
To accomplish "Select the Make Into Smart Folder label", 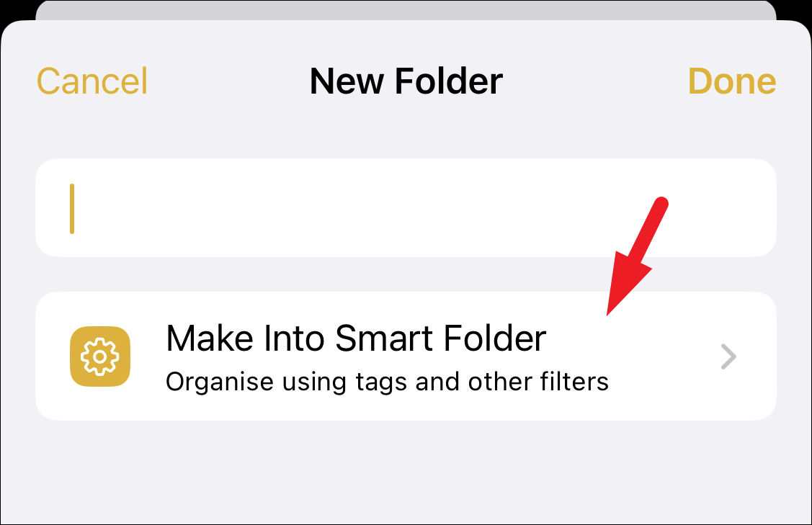I will (356, 338).
